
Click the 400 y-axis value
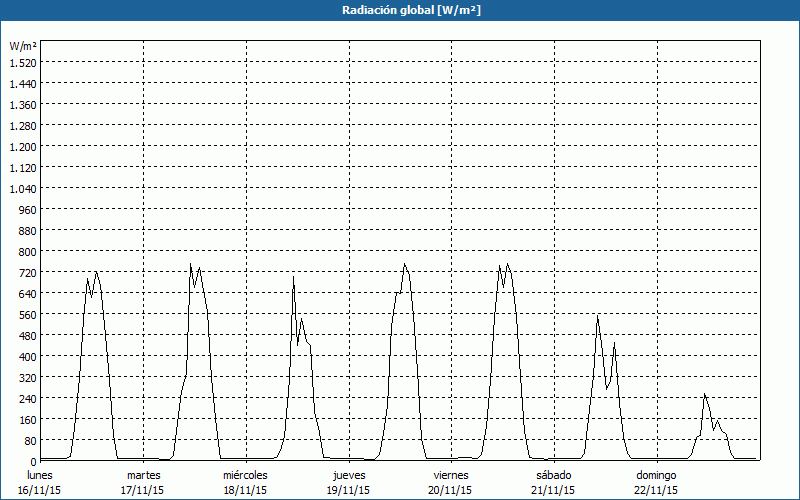(x=29, y=356)
